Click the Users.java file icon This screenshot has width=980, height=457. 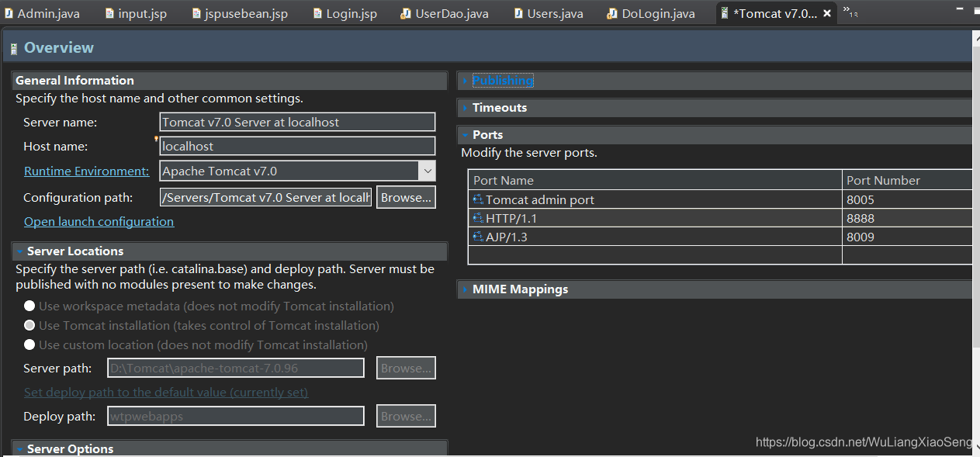[x=518, y=13]
